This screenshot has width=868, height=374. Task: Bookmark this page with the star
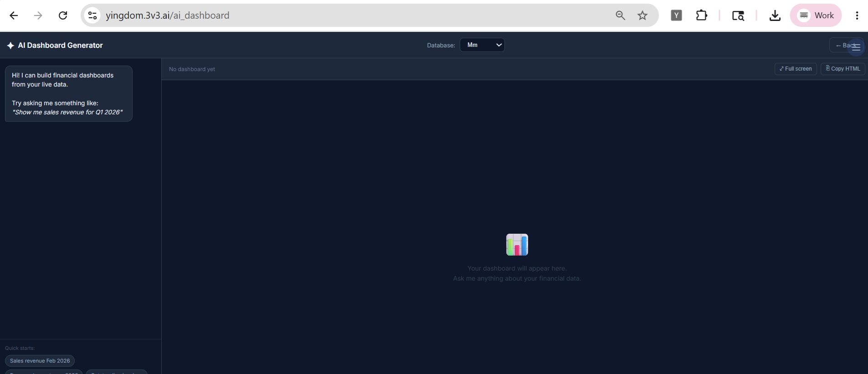click(642, 15)
